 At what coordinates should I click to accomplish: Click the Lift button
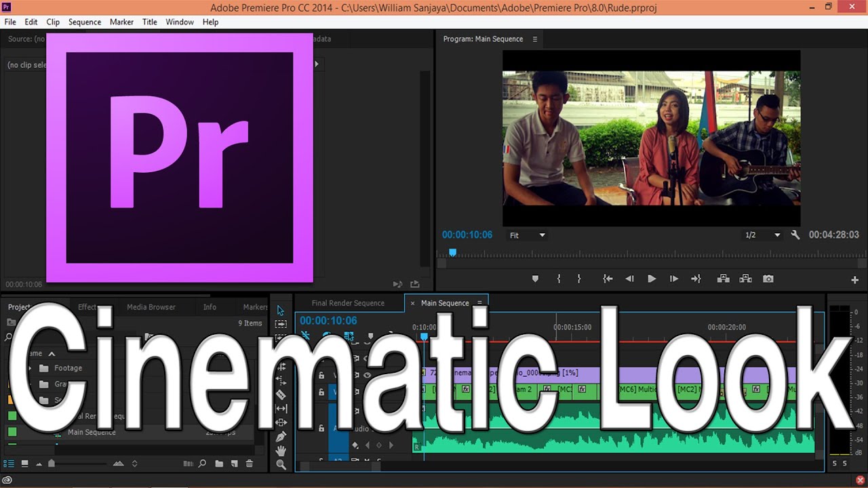pyautogui.click(x=723, y=279)
